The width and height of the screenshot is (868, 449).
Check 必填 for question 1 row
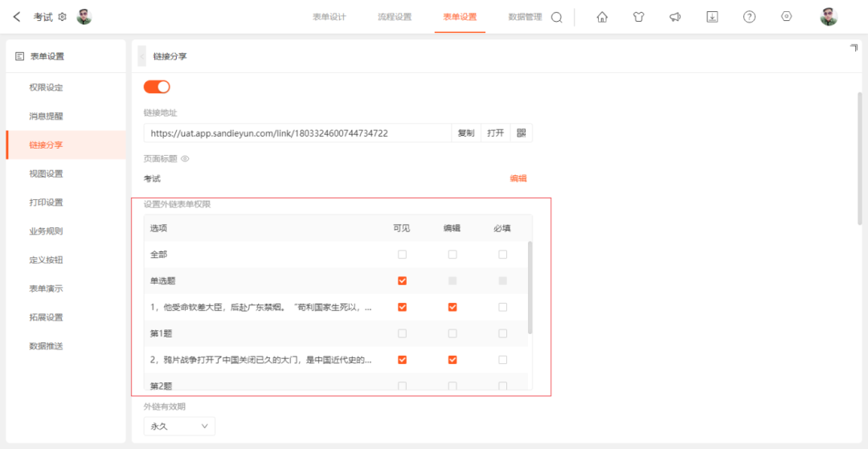pyautogui.click(x=502, y=307)
